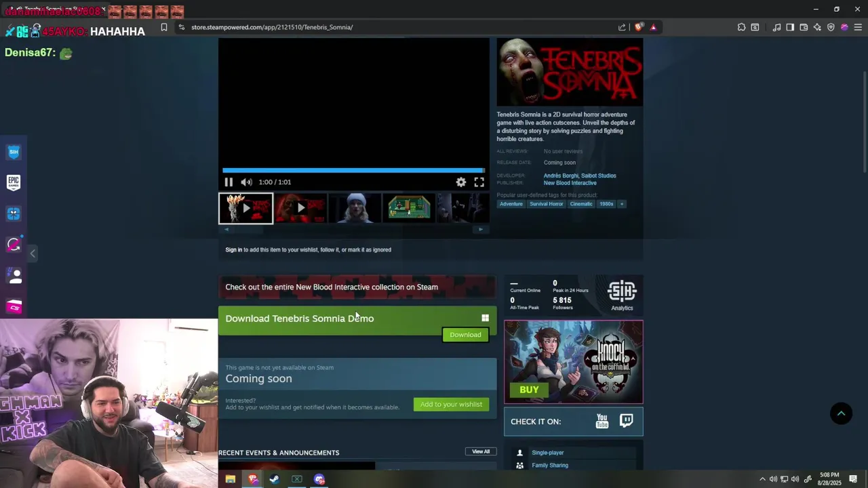Open YouTube icon under Check it on
This screenshot has height=488, width=868.
(602, 422)
